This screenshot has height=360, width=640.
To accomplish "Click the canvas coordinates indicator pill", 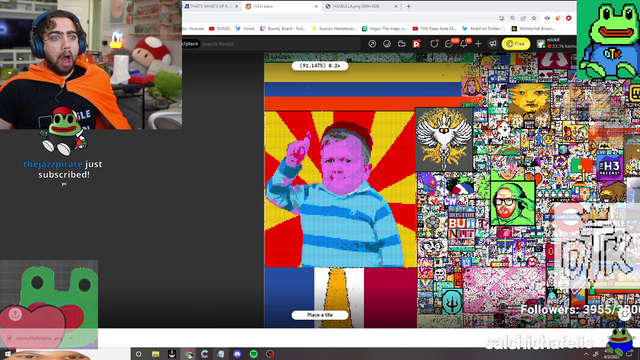I will point(320,66).
